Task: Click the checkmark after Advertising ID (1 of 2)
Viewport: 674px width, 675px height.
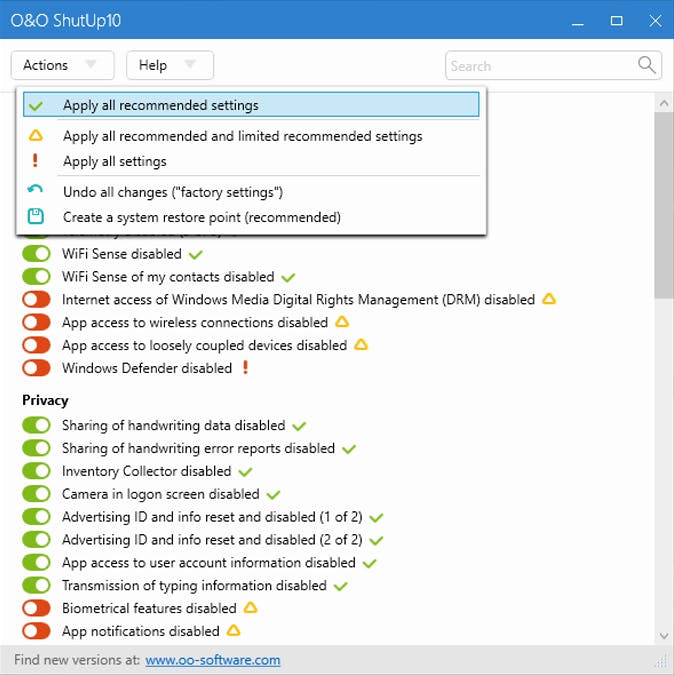Action: tap(376, 518)
